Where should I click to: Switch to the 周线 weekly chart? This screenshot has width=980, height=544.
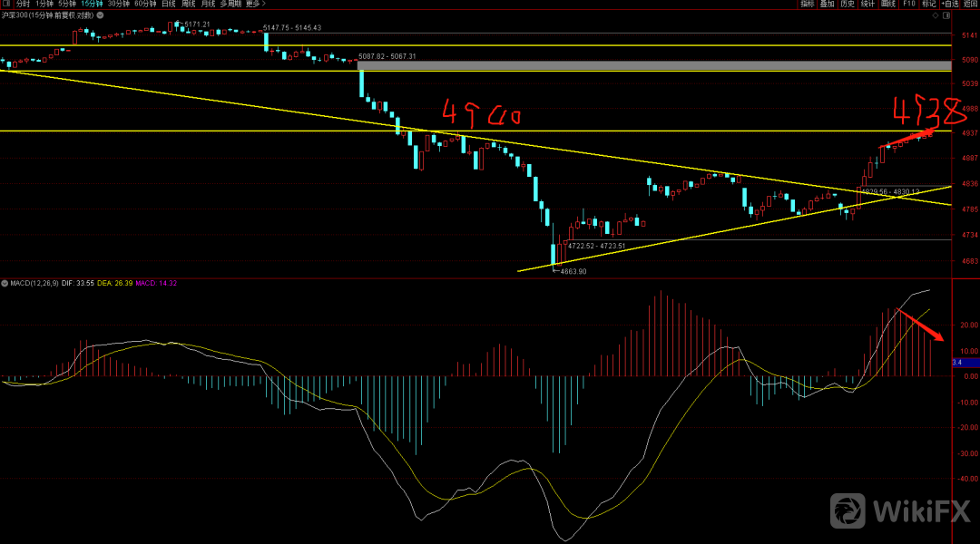189,5
